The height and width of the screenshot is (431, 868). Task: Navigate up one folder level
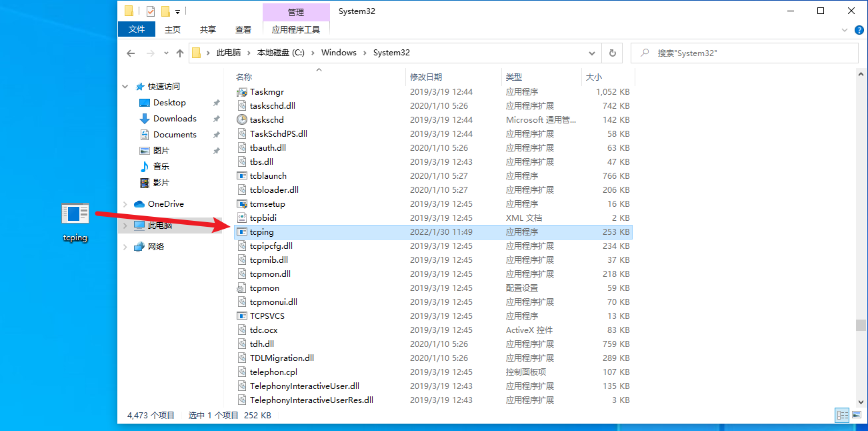click(179, 53)
